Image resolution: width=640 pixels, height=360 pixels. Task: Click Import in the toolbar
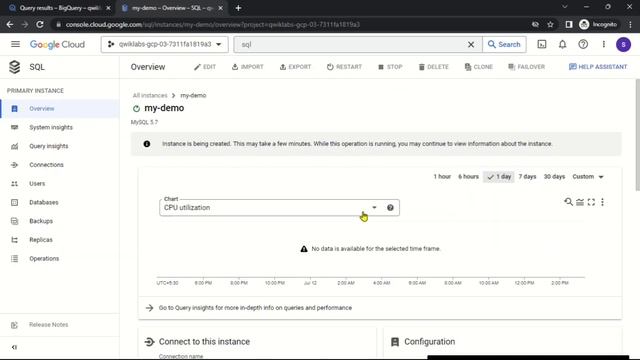(248, 67)
